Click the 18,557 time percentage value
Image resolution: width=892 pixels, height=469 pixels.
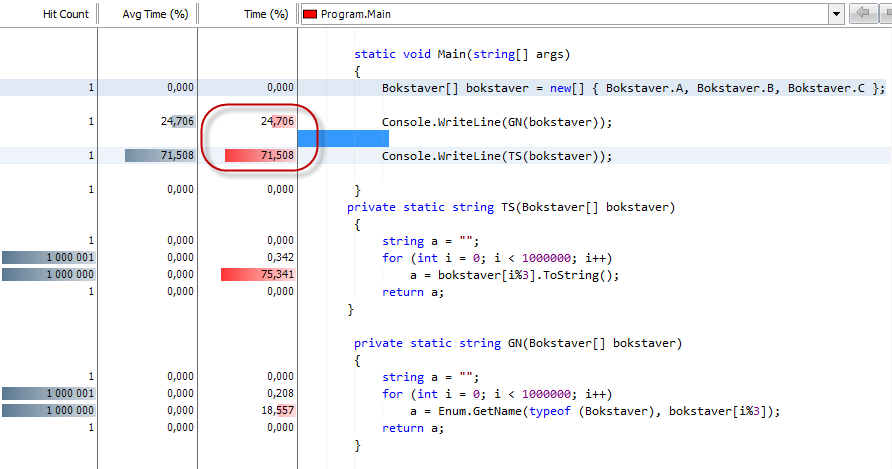tap(277, 410)
